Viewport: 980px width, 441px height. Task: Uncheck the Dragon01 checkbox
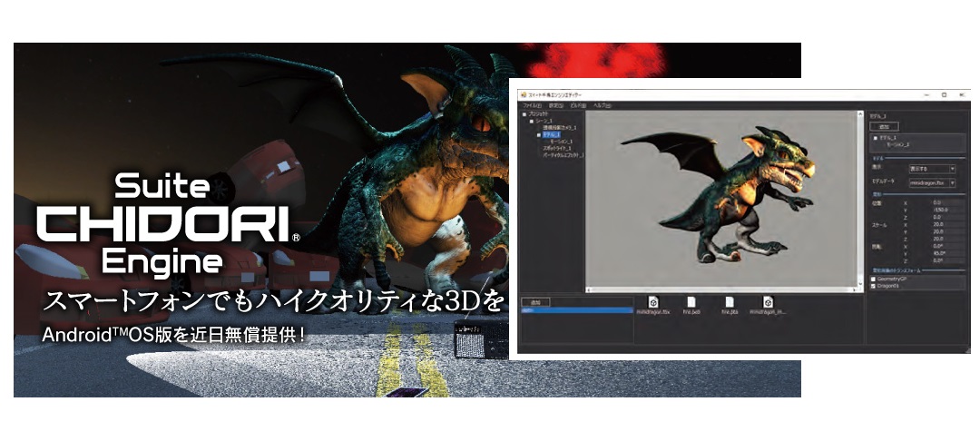point(874,286)
